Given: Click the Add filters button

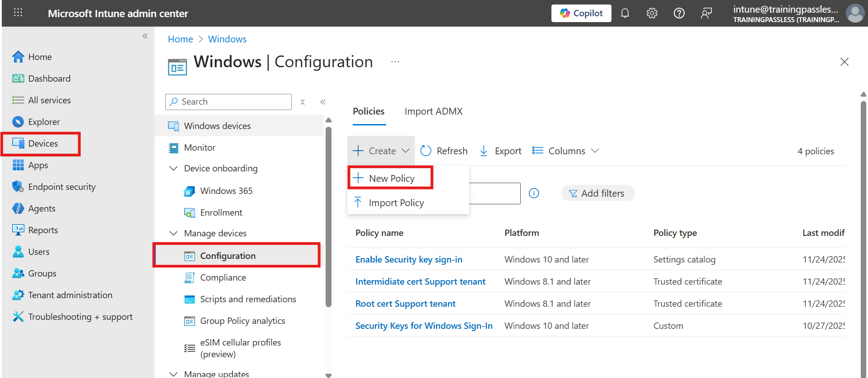Looking at the screenshot, I should (597, 194).
